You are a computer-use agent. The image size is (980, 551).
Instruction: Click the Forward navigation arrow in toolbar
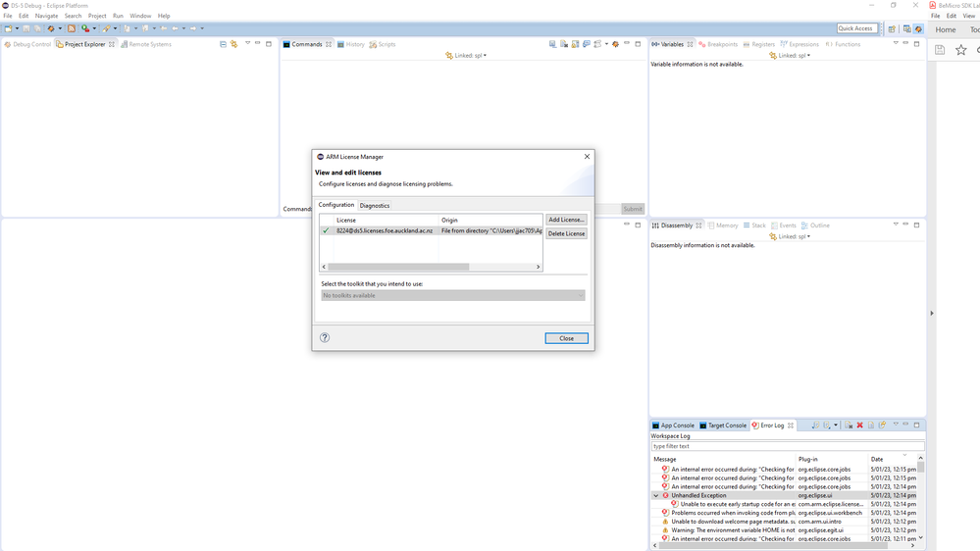pos(193,28)
